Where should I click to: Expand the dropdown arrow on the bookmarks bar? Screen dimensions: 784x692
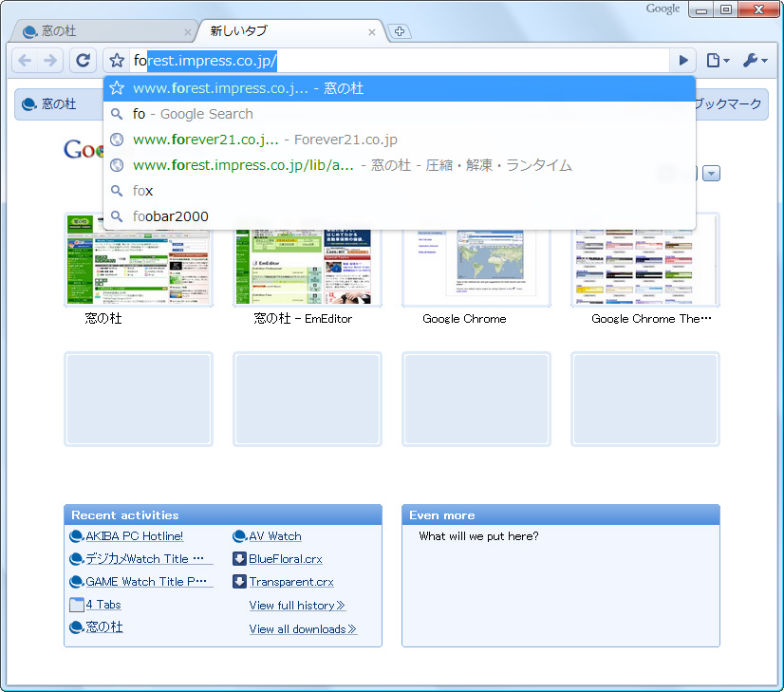[x=711, y=173]
